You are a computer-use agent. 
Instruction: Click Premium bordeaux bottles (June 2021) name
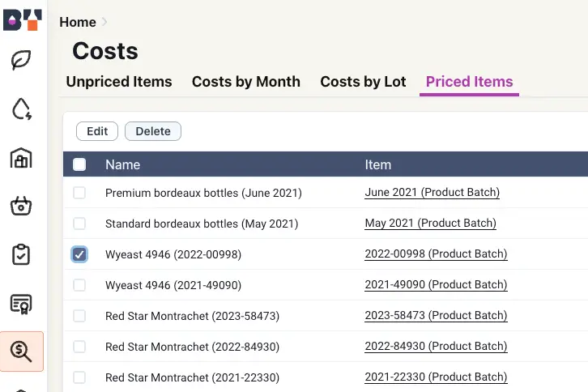203,193
